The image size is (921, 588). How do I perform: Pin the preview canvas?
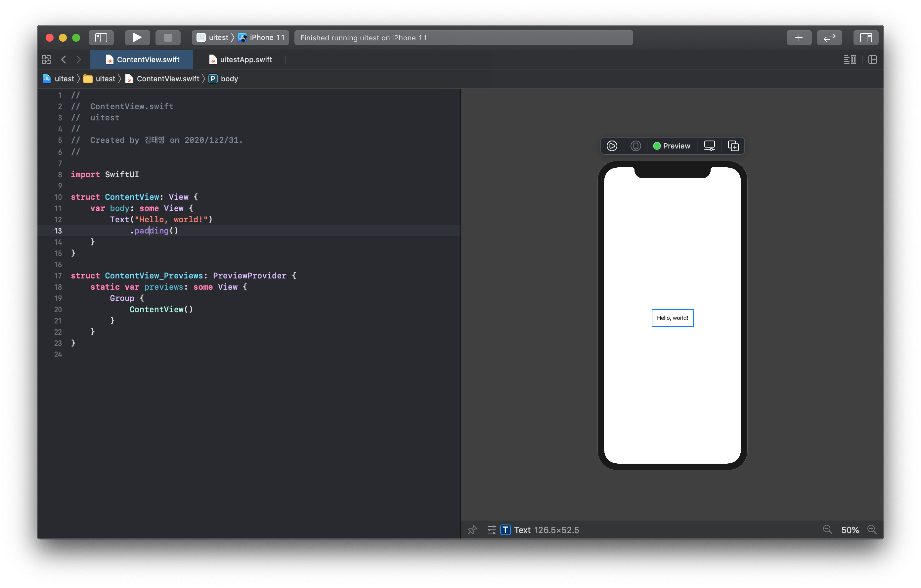[x=472, y=529]
